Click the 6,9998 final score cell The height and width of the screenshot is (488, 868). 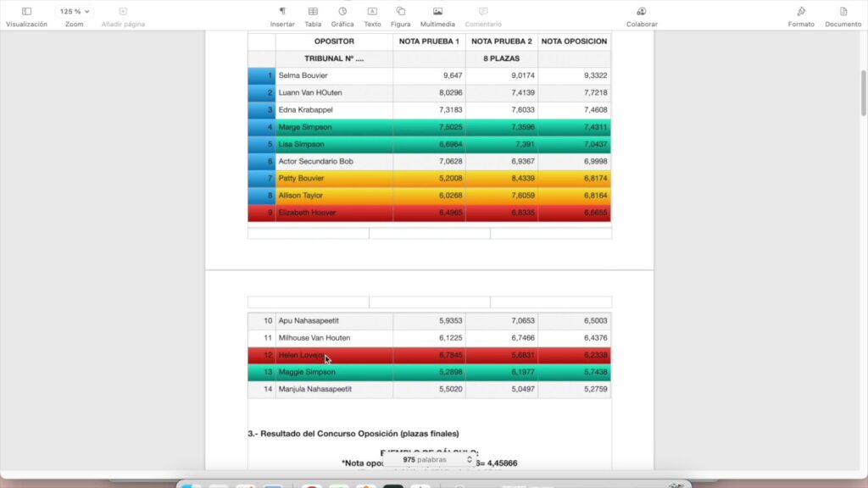tap(574, 162)
